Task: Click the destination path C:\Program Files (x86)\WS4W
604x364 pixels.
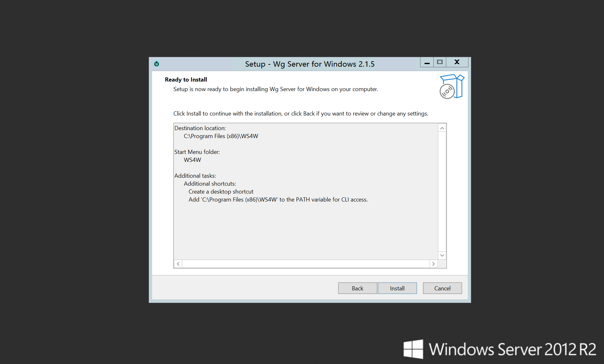Action: tap(221, 136)
